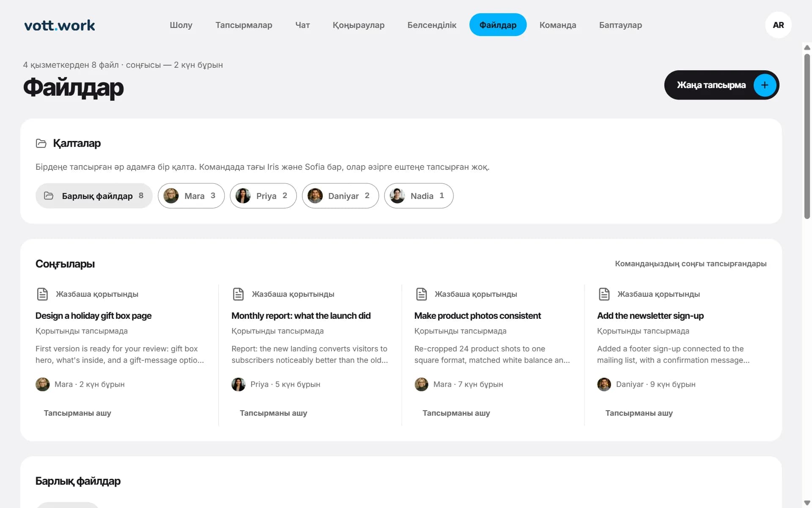
Task: Click document icon on the newsletter sign-up card
Action: point(604,294)
